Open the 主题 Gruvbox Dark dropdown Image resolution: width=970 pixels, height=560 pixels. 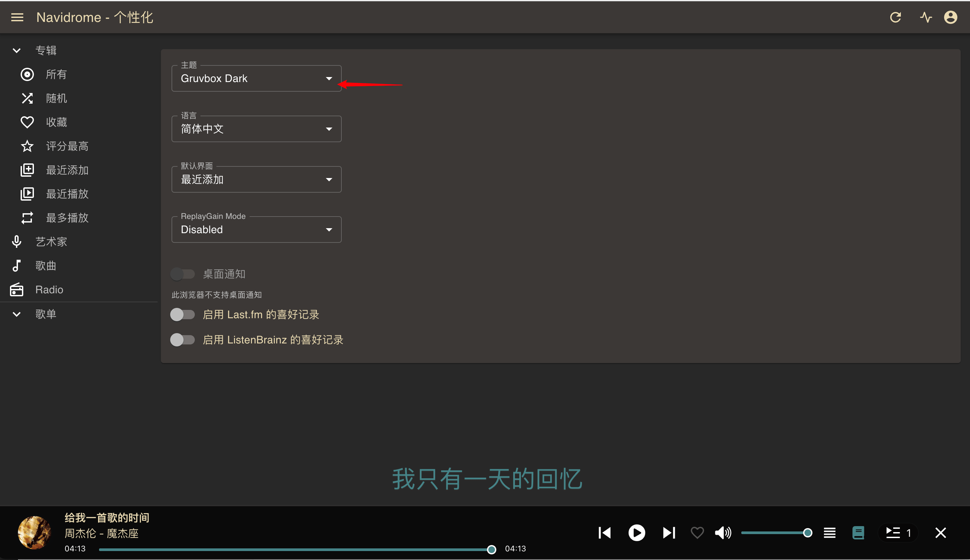256,78
